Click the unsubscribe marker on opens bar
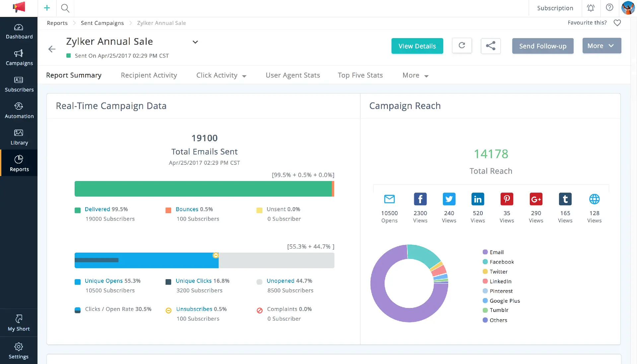Screen dimensions: 637x364 click(216, 255)
